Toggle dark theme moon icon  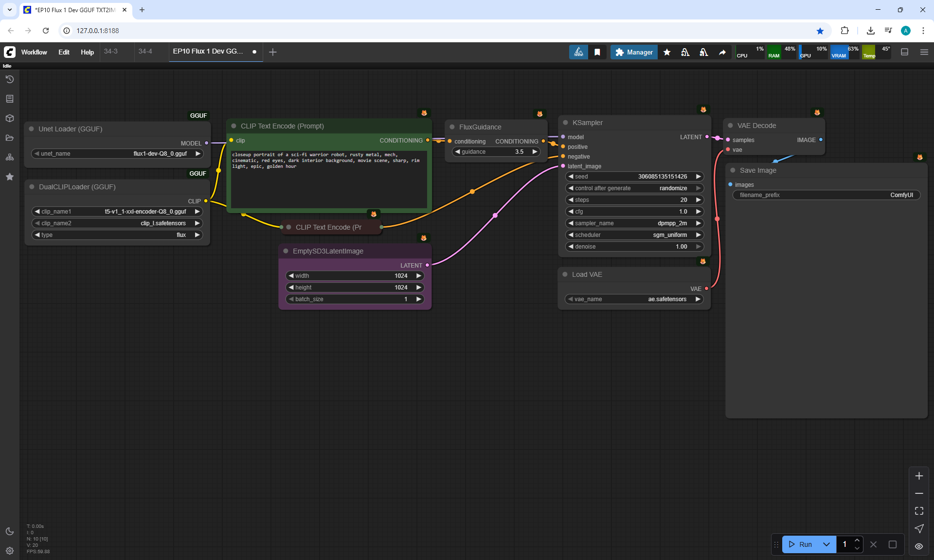click(10, 531)
